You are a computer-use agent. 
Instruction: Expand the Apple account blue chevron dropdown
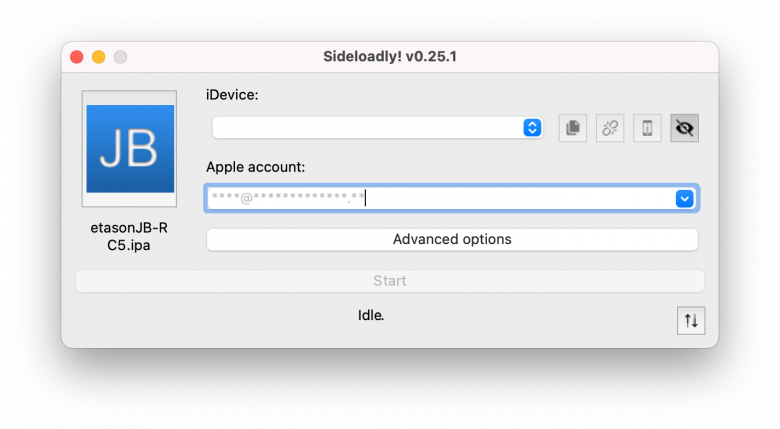(684, 199)
